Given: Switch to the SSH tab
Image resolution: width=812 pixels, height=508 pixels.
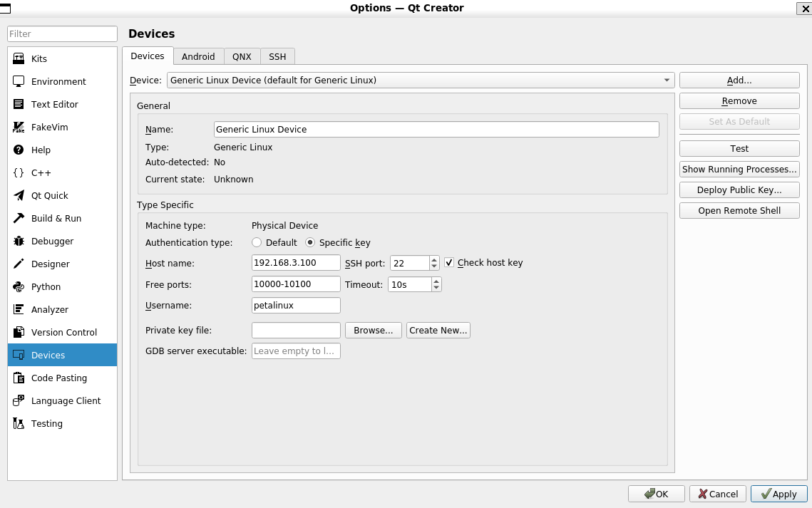Looking at the screenshot, I should 277,56.
